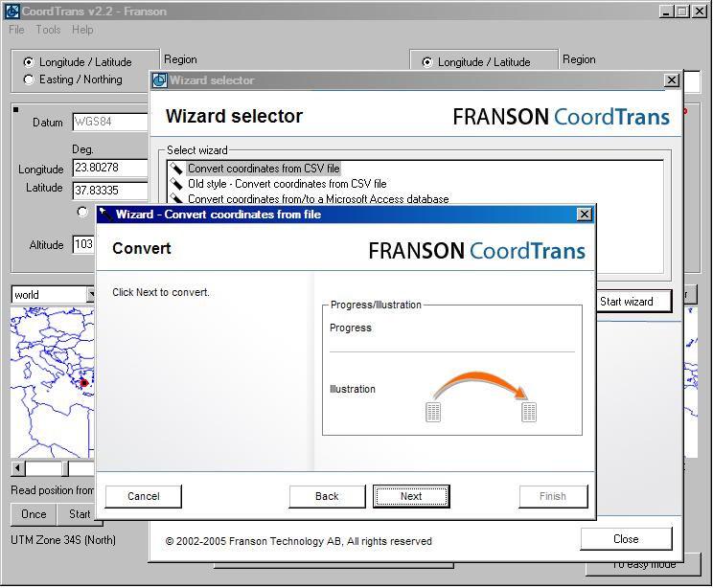Click the Once button under Read position
713x588 pixels.
click(x=34, y=514)
